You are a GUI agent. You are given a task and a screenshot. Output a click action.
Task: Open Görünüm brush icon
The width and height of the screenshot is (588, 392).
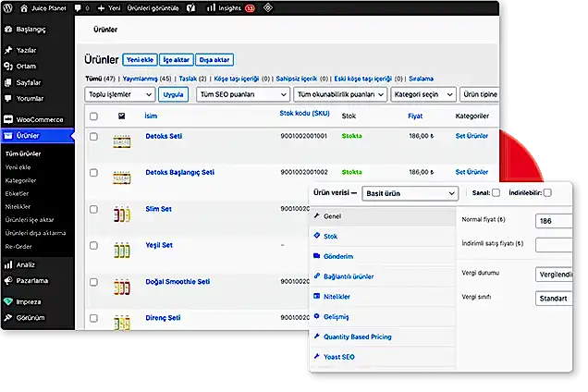click(8, 318)
